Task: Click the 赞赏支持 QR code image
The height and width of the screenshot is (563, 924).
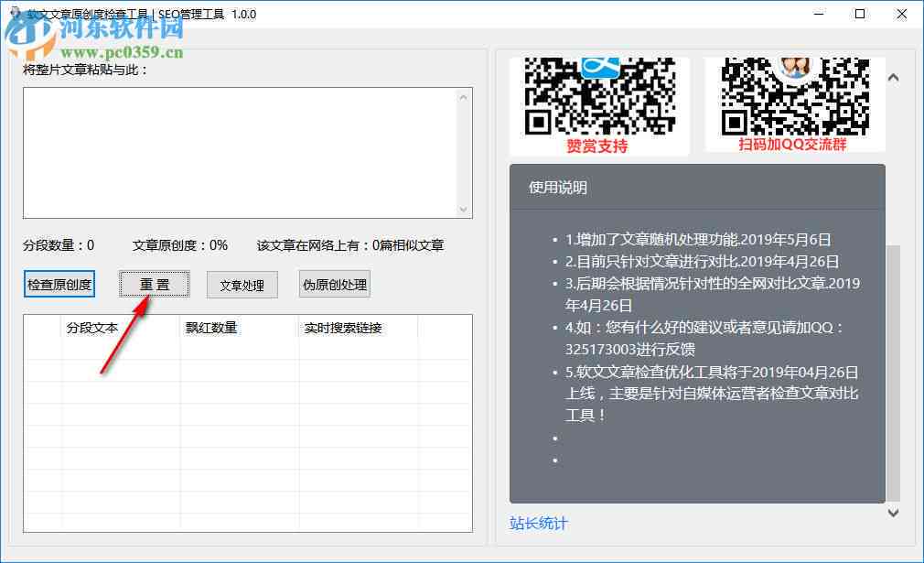Action: pyautogui.click(x=599, y=106)
